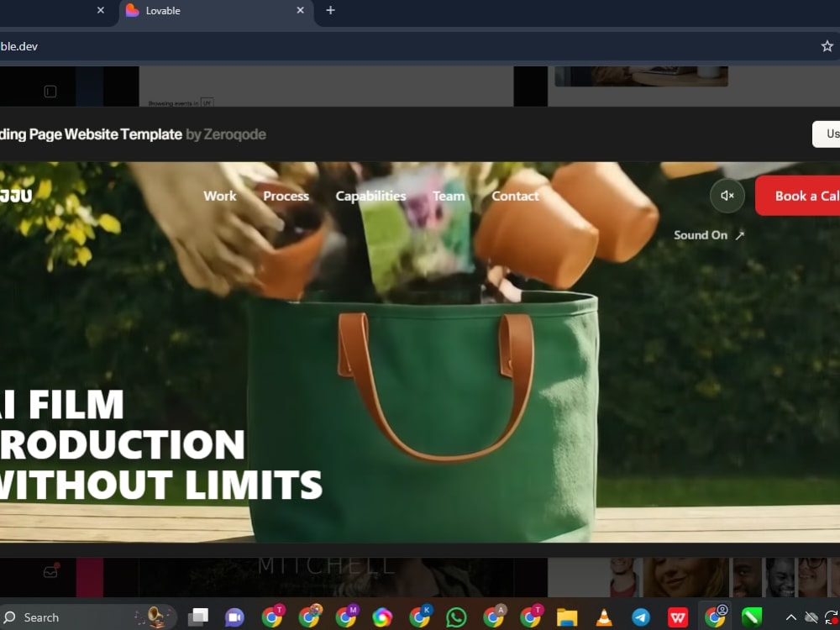Open Task View on the taskbar
This screenshot has width=840, height=630.
tap(197, 617)
